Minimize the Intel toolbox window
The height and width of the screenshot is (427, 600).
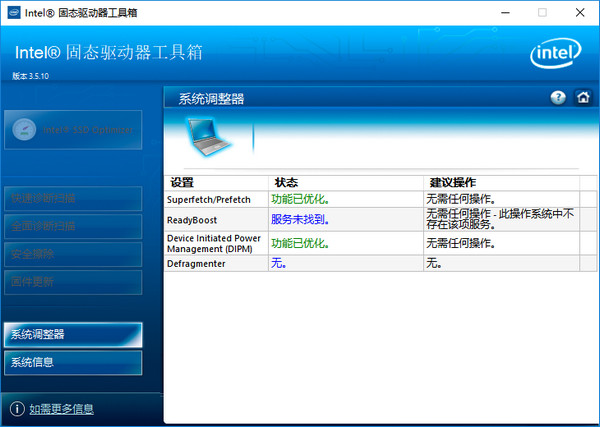(x=505, y=13)
